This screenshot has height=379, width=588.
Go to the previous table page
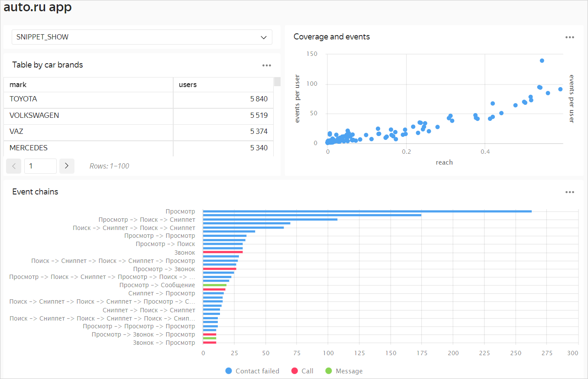point(14,166)
